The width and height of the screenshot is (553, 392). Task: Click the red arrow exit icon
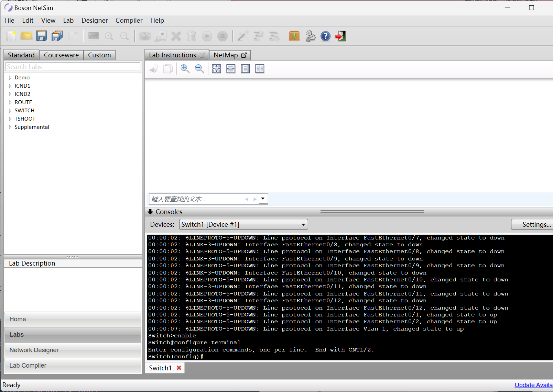[340, 36]
